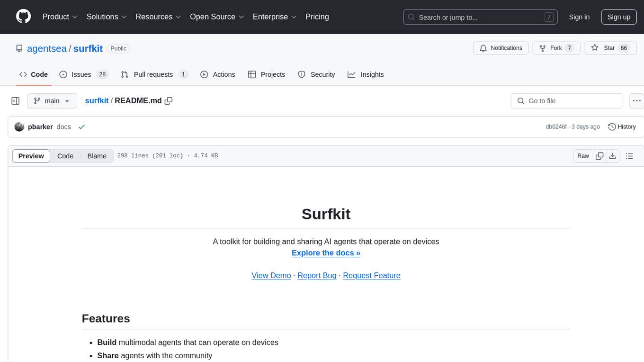The image size is (644, 362).
Task: Open the Raw file view
Action: 583,156
